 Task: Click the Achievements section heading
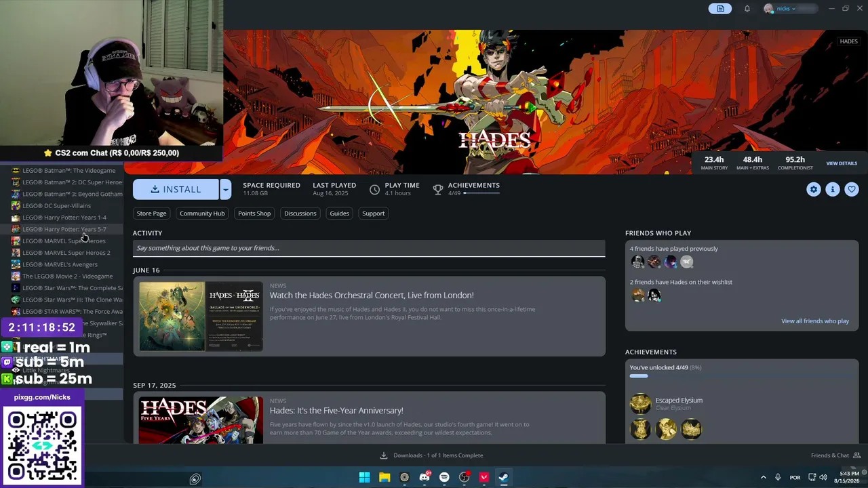click(651, 352)
